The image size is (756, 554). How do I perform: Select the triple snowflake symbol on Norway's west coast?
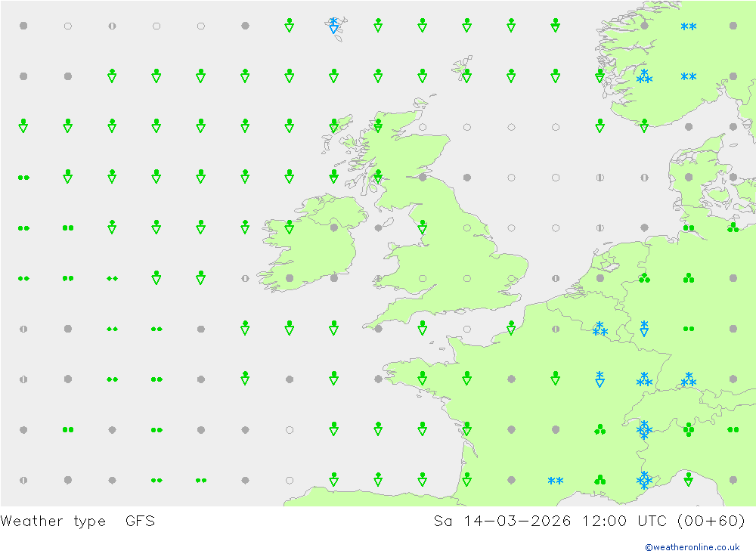[644, 76]
